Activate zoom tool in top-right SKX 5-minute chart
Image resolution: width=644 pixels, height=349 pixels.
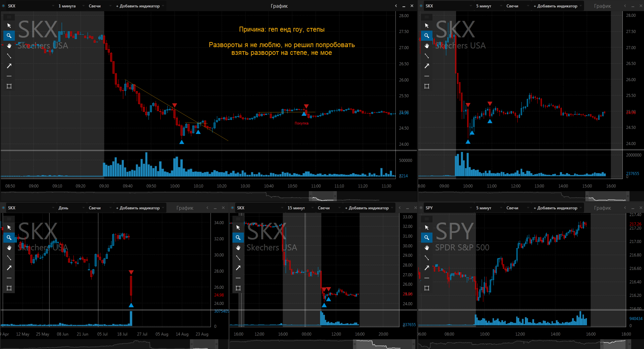427,36
